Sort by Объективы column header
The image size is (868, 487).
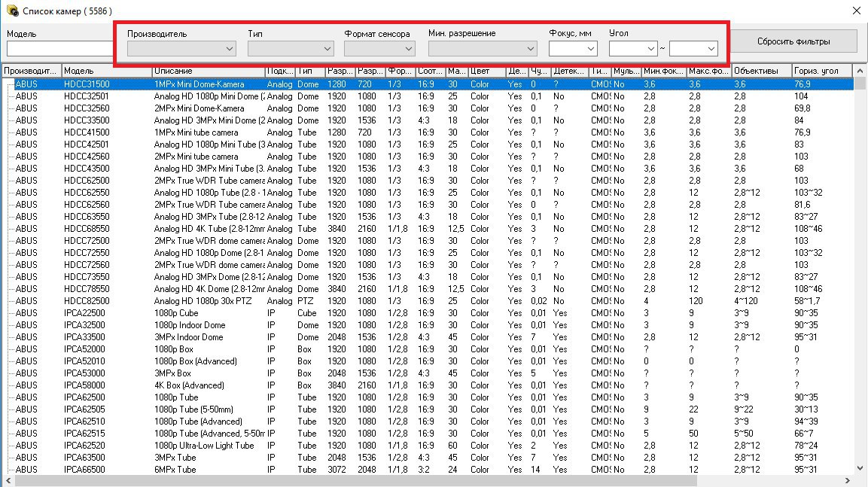coord(761,71)
